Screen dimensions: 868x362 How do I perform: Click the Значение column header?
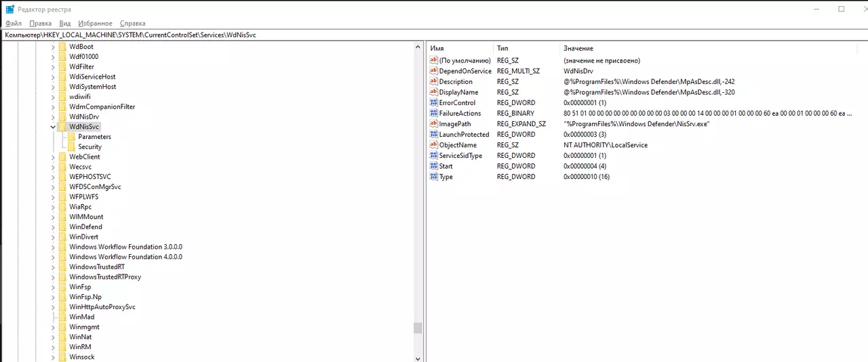coord(578,48)
